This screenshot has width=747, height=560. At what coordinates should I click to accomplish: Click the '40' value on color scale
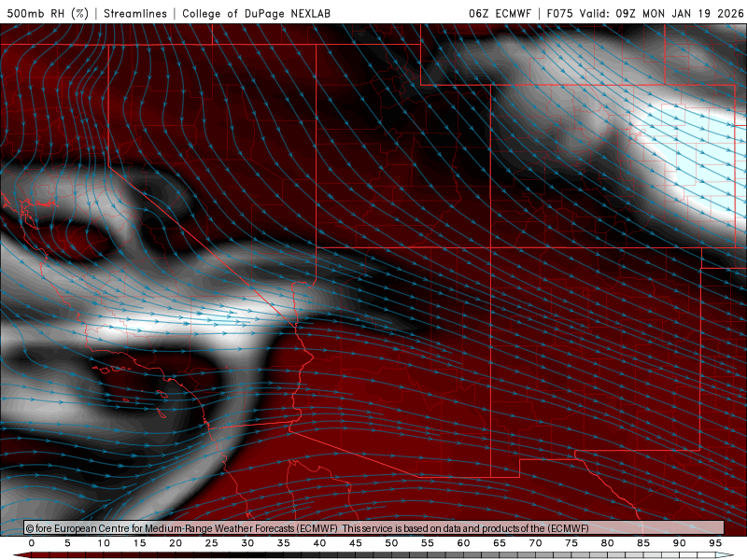319,543
